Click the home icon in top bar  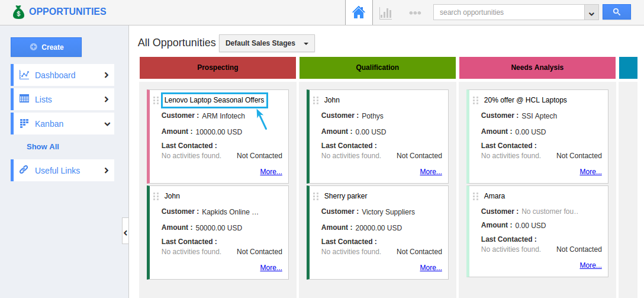(359, 12)
